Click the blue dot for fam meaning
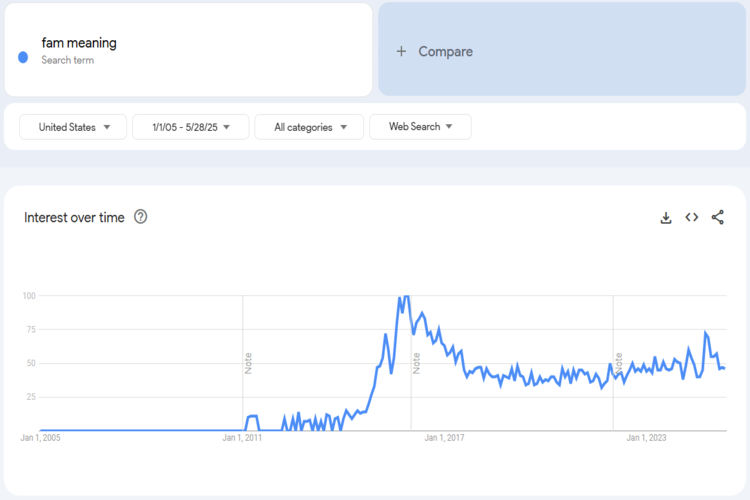Screen dimensions: 750x500 [23, 57]
